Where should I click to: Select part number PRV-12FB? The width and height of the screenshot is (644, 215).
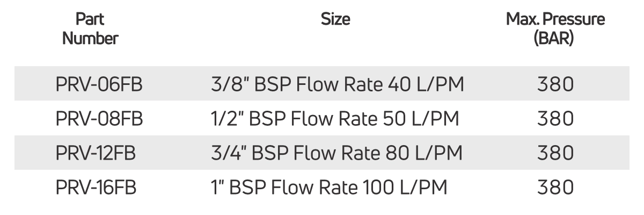click(96, 153)
